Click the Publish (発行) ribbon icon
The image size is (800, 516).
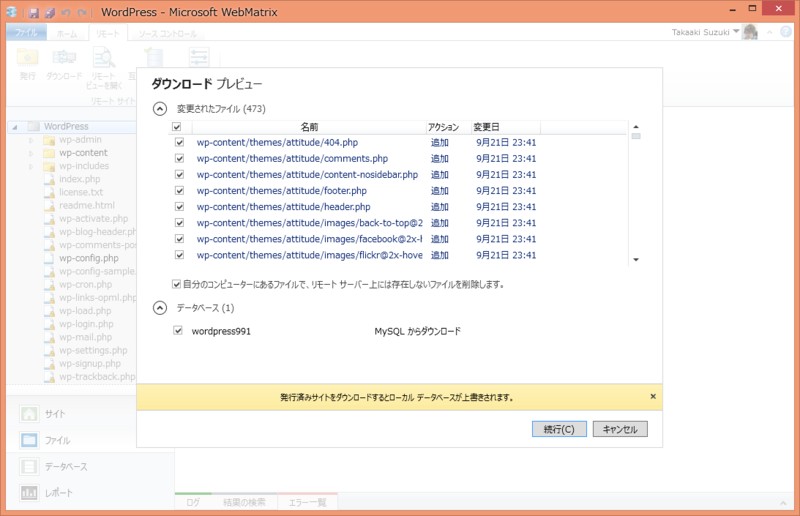point(28,58)
